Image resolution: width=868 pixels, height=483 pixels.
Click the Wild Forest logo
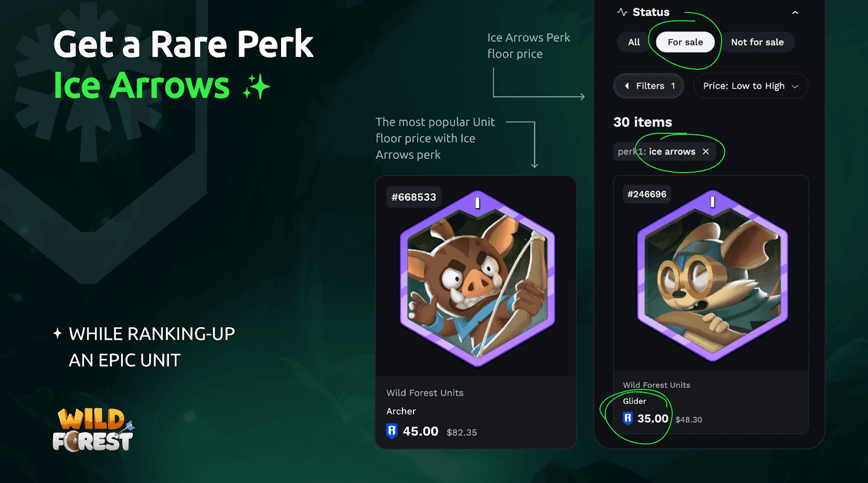click(x=93, y=430)
